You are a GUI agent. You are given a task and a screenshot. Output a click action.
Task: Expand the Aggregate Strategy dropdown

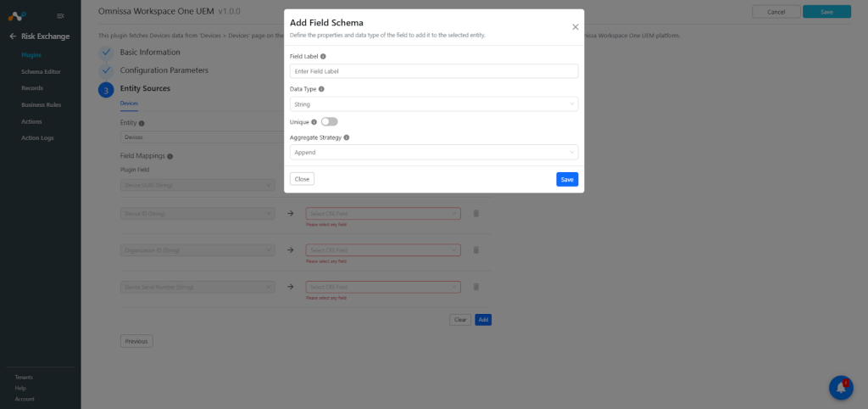coord(434,153)
